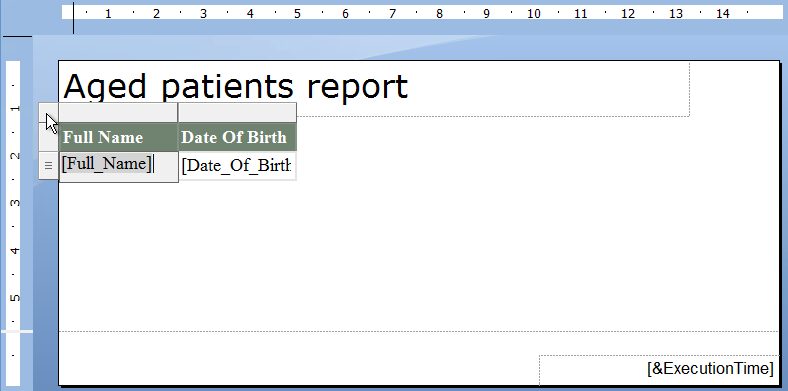This screenshot has width=788, height=391.
Task: Select the header row handle
Action: point(49,137)
